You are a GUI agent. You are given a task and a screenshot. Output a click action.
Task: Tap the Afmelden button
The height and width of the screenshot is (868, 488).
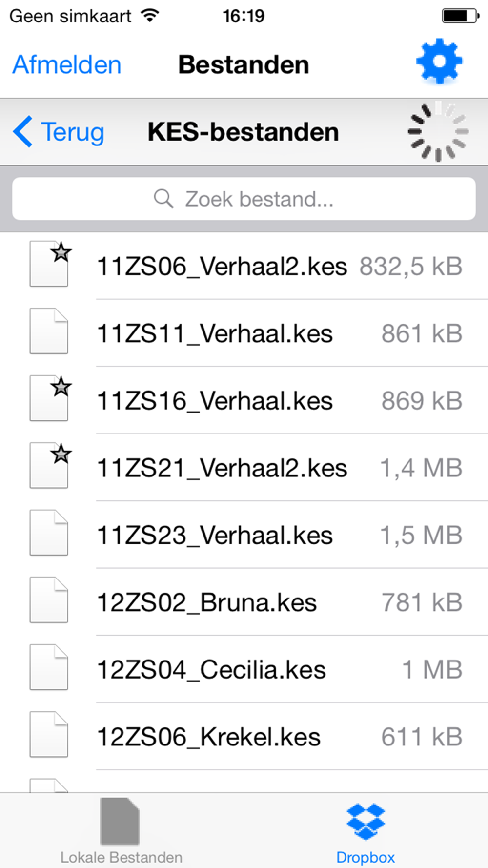click(x=67, y=64)
